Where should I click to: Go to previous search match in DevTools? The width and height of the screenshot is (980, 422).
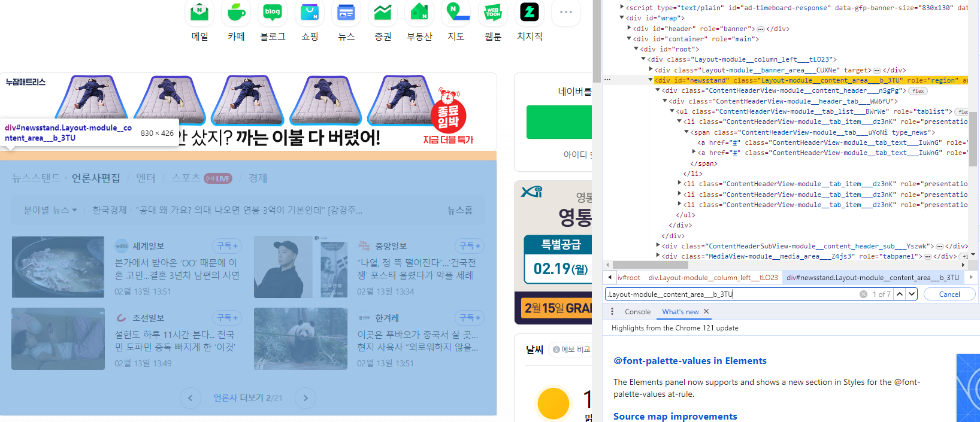tap(900, 294)
